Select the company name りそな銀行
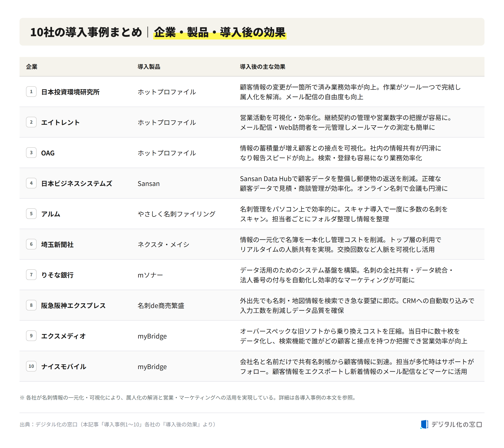 57,275
